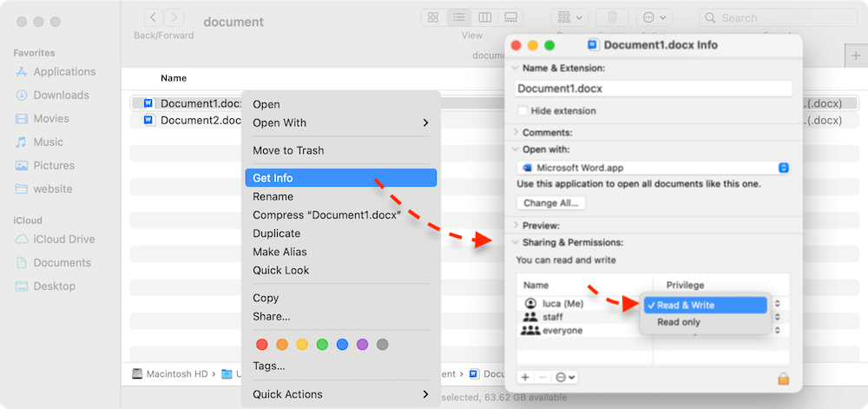868x409 pixels.
Task: Open Microsoft Word.app application dropdown
Action: [654, 168]
